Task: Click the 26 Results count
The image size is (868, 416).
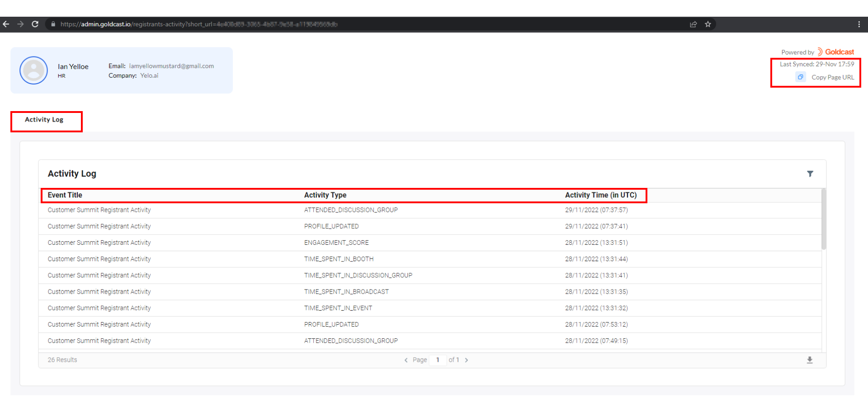Action: [x=62, y=360]
